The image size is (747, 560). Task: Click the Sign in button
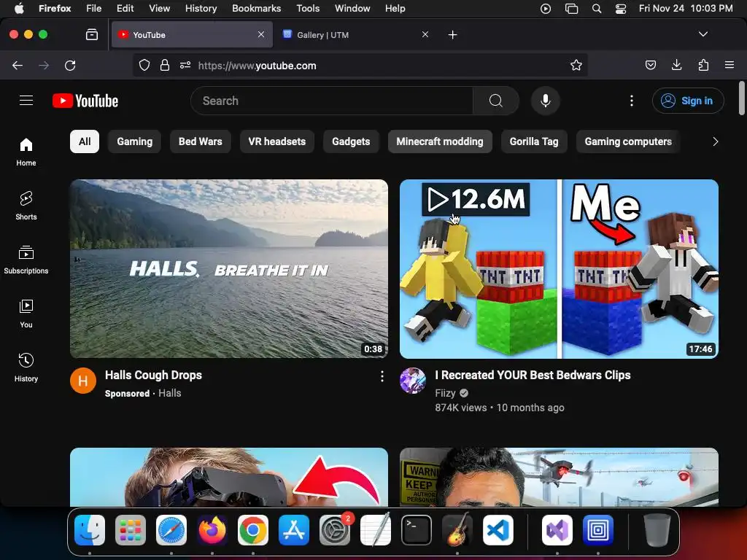coord(688,101)
